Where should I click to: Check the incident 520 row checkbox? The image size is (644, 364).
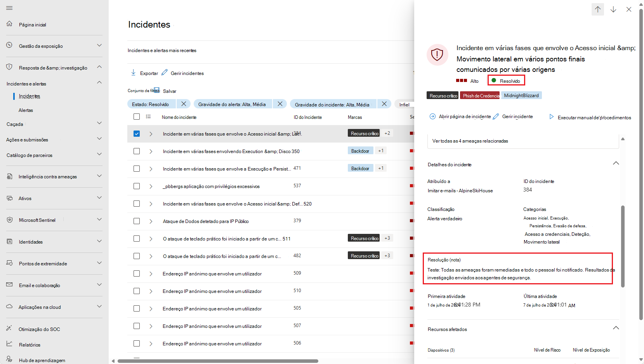coord(137,204)
